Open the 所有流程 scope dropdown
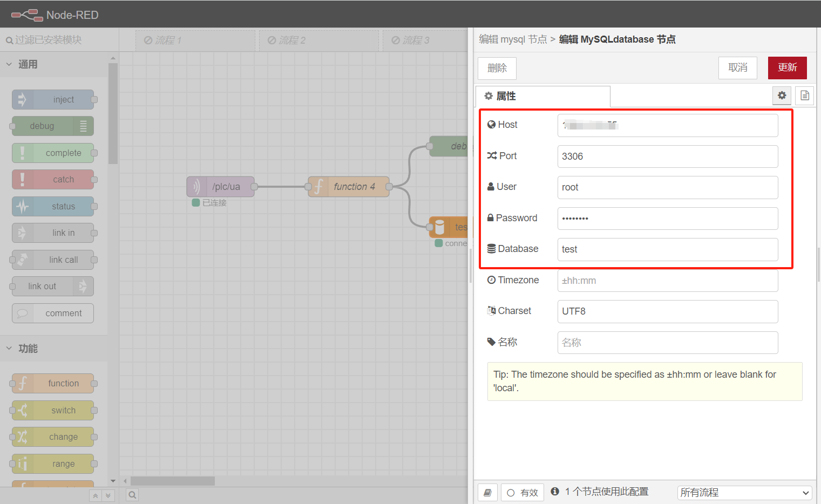The image size is (821, 504). pos(744,493)
